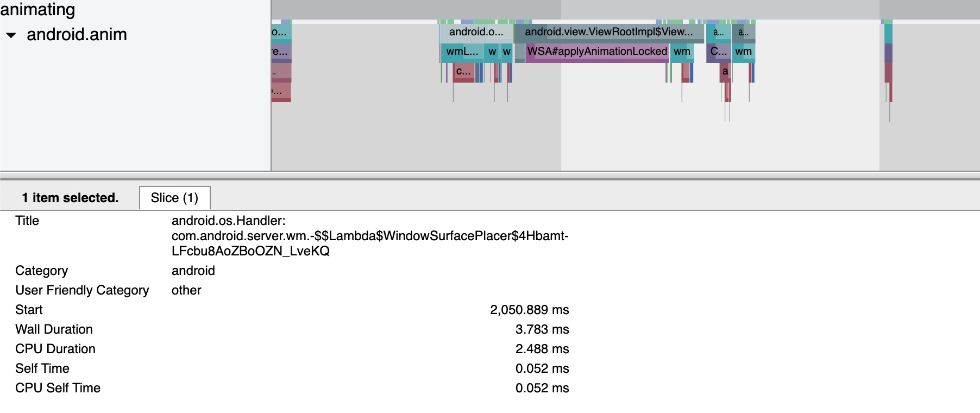Open the Slice (1) tab
Image resolution: width=980 pixels, height=413 pixels.
pos(174,198)
